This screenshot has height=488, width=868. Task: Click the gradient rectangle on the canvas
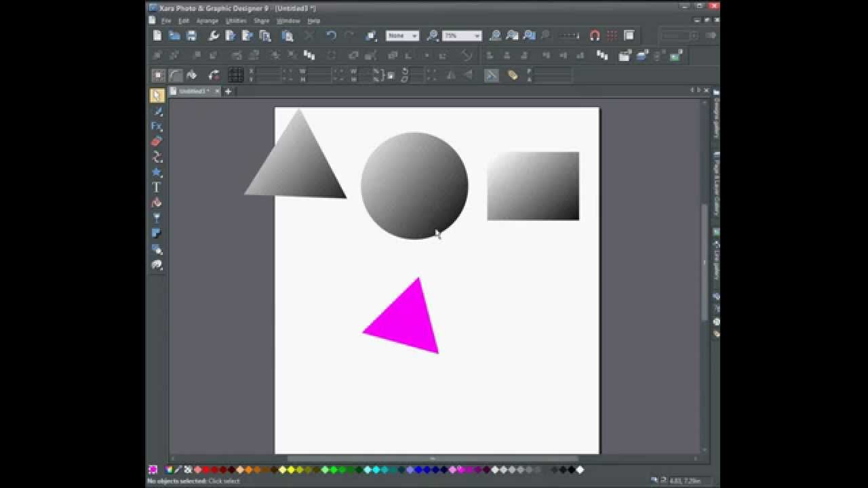click(x=533, y=186)
